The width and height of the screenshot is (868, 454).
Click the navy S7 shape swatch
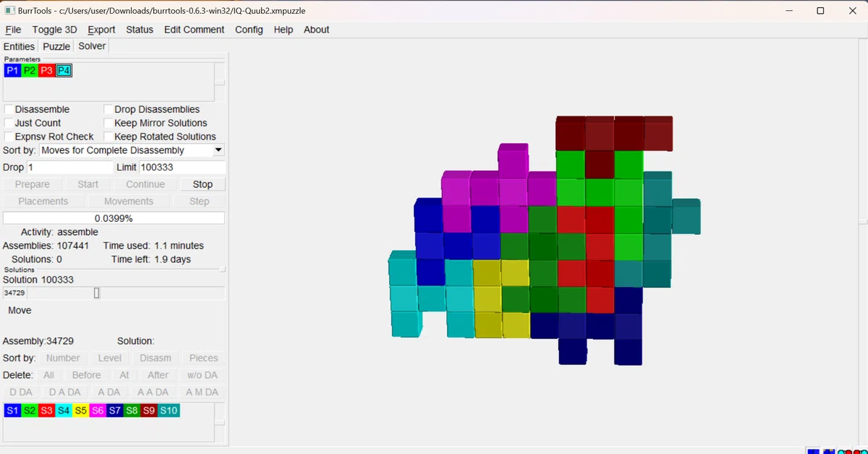[x=116, y=411]
